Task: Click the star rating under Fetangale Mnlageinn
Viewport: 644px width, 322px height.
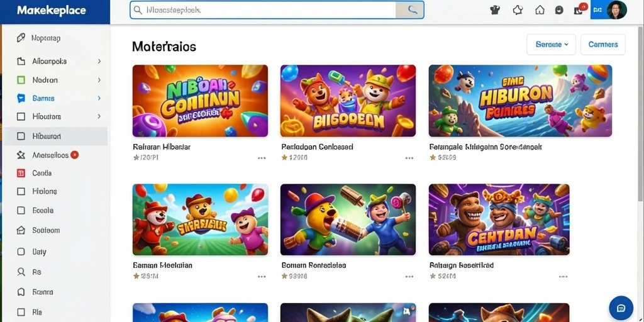Action: pos(442,157)
